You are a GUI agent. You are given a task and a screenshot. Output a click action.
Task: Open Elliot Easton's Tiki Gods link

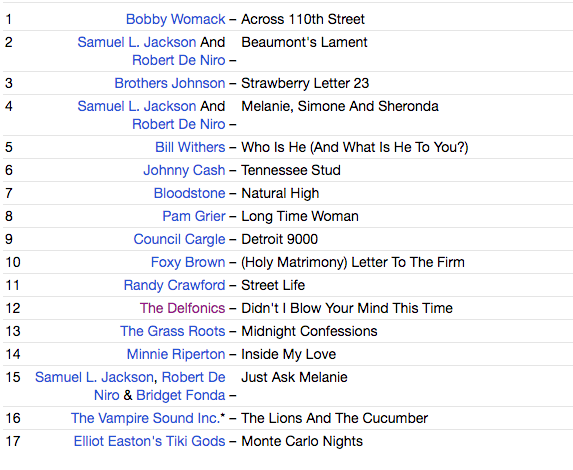pos(149,441)
